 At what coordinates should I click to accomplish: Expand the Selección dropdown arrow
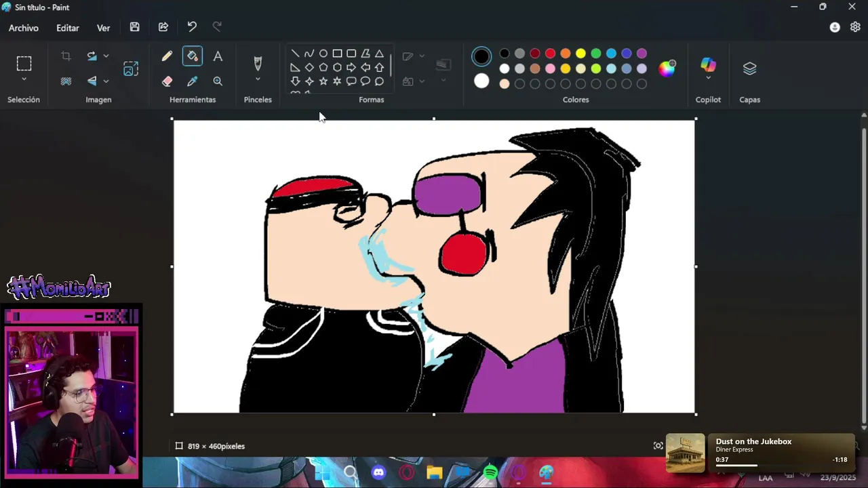coord(24,79)
